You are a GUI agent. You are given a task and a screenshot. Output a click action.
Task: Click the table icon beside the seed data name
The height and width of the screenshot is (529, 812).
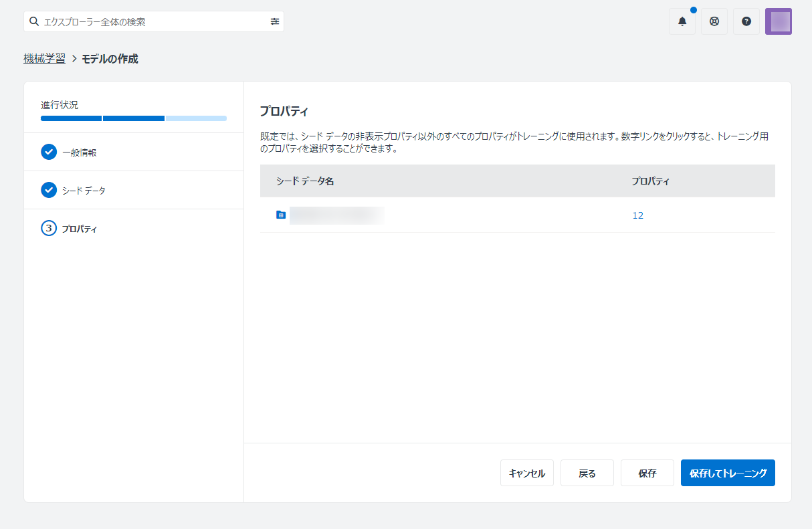(282, 215)
